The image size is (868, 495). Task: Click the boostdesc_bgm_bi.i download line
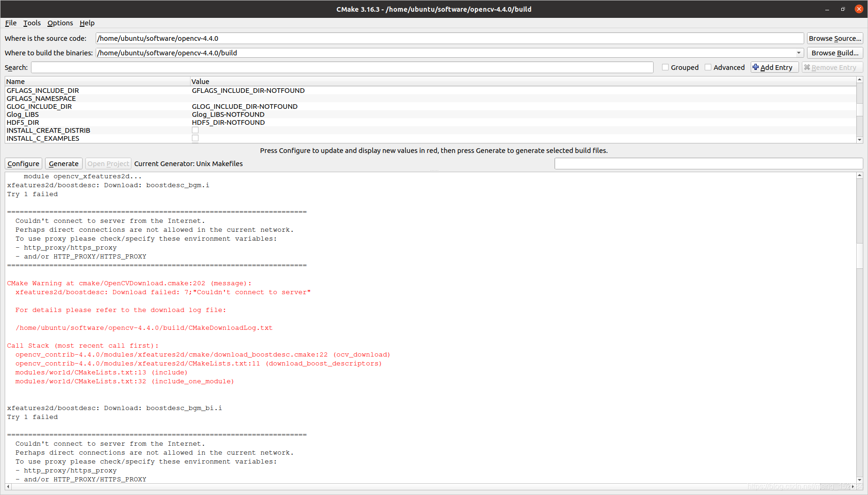coord(114,408)
